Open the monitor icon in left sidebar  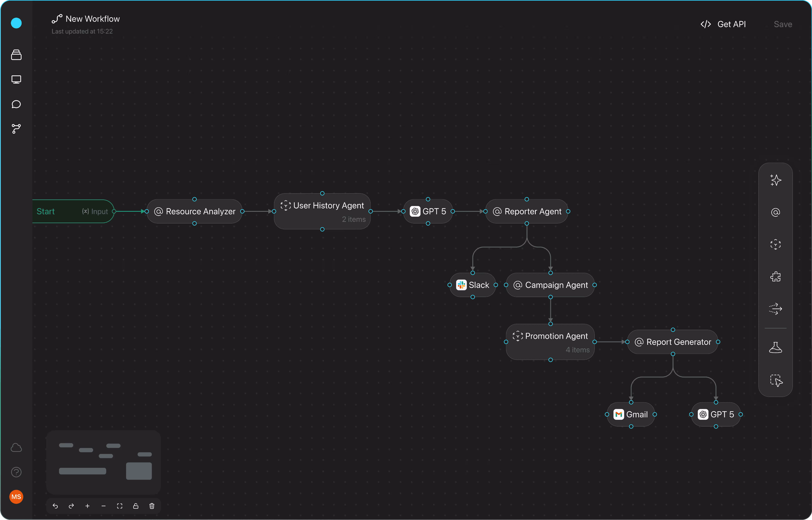coord(16,80)
